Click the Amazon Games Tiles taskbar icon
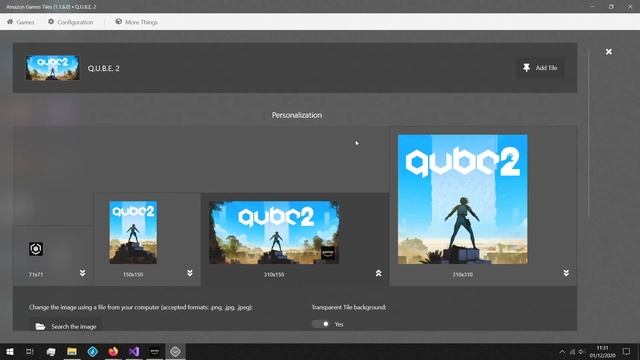The height and width of the screenshot is (360, 640). pos(176,351)
